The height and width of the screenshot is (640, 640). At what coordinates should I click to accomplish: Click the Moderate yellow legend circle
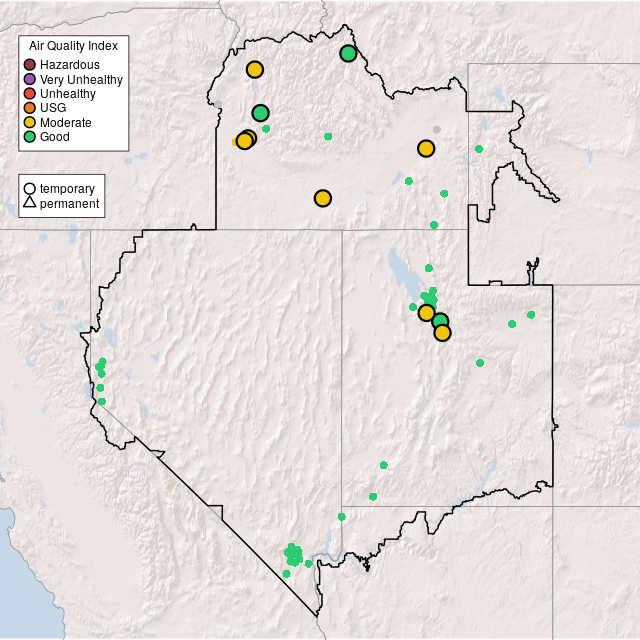tap(30, 122)
